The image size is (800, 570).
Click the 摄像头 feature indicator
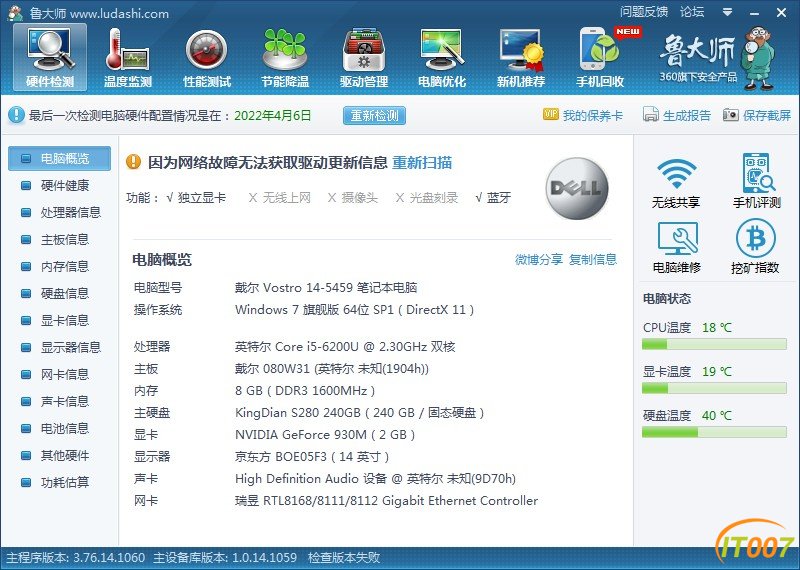[x=353, y=197]
